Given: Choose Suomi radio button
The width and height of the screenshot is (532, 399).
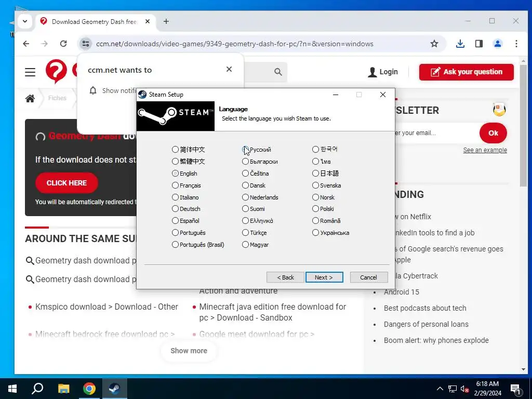Looking at the screenshot, I should 245,209.
